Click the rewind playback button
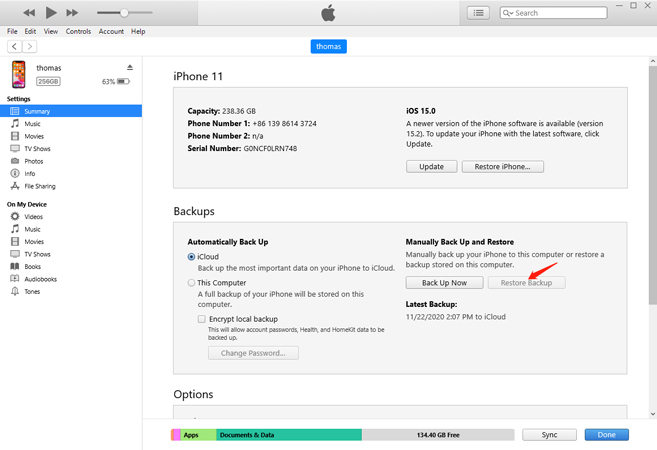657x450 pixels. (26, 13)
